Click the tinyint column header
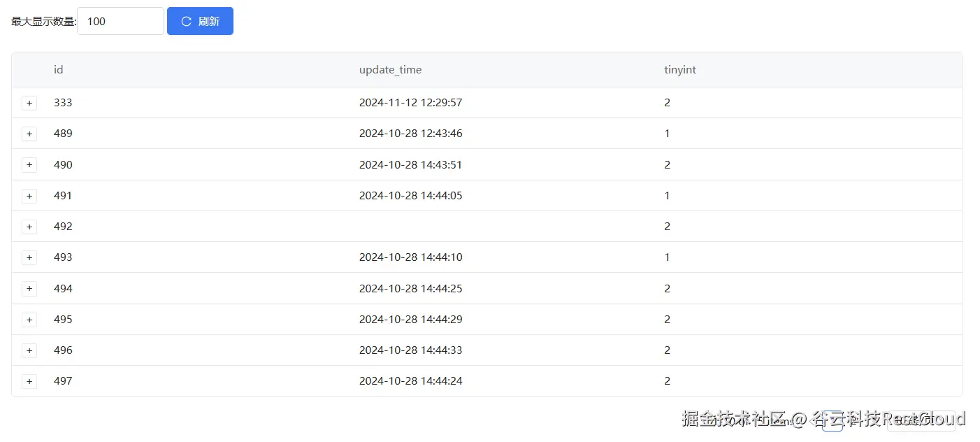This screenshot has height=442, width=980. tap(679, 70)
